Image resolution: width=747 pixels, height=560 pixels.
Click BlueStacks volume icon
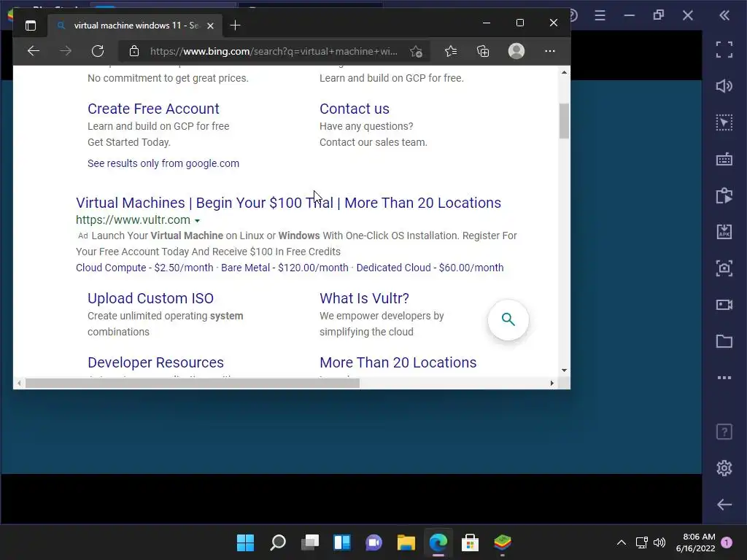point(724,86)
